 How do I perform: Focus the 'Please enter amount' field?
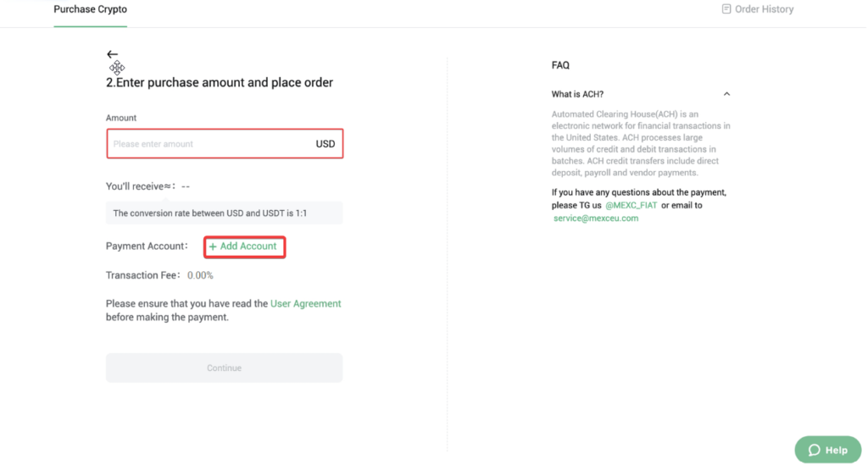(209, 144)
